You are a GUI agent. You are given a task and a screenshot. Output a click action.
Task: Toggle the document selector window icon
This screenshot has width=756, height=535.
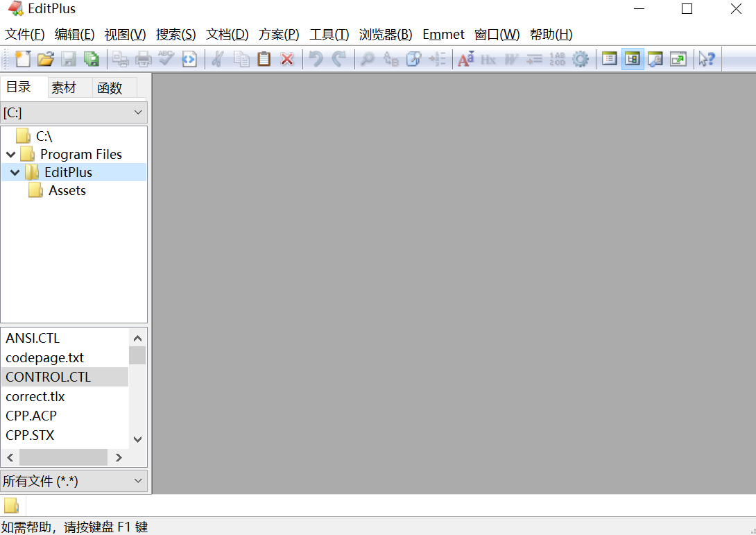click(x=610, y=59)
